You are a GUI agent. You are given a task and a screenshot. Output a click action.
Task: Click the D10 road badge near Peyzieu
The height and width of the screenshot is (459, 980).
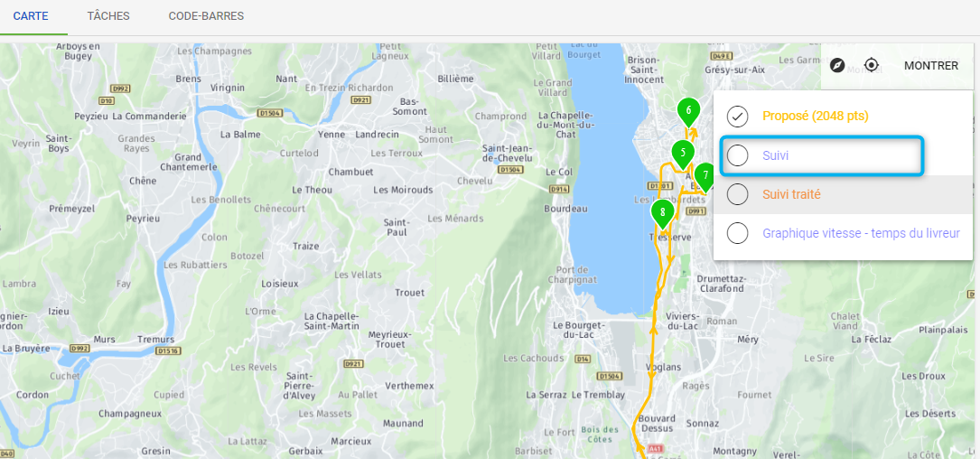click(x=107, y=100)
